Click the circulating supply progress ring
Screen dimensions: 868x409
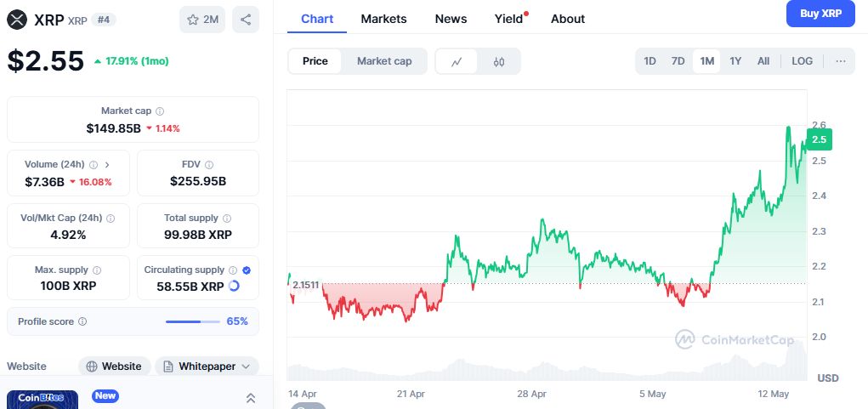point(234,287)
